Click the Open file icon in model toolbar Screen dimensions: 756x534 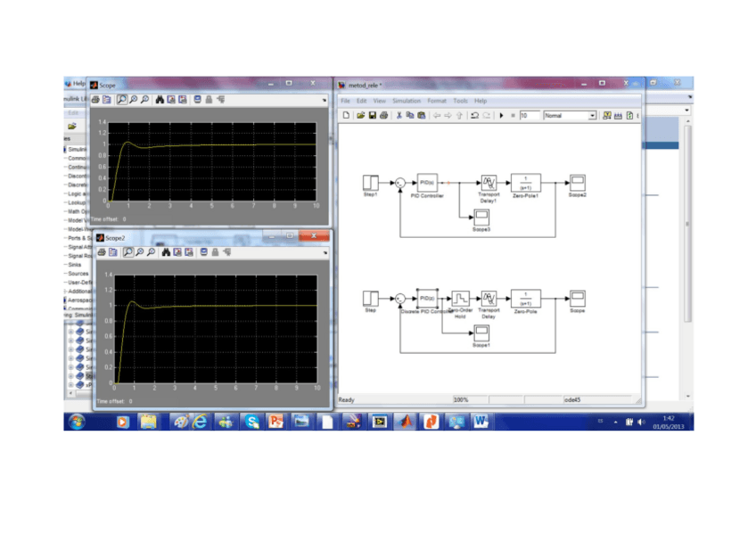tap(360, 116)
